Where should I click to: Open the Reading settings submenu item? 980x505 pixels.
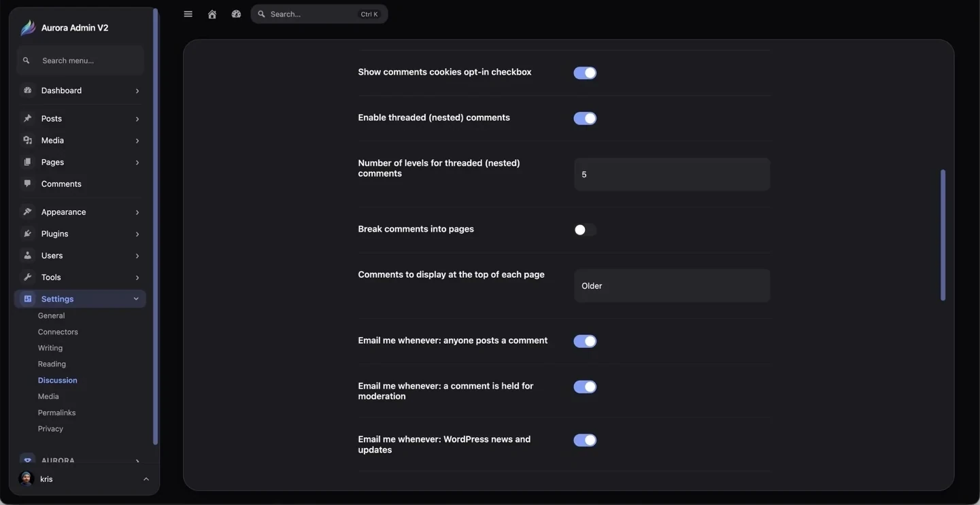tap(52, 364)
